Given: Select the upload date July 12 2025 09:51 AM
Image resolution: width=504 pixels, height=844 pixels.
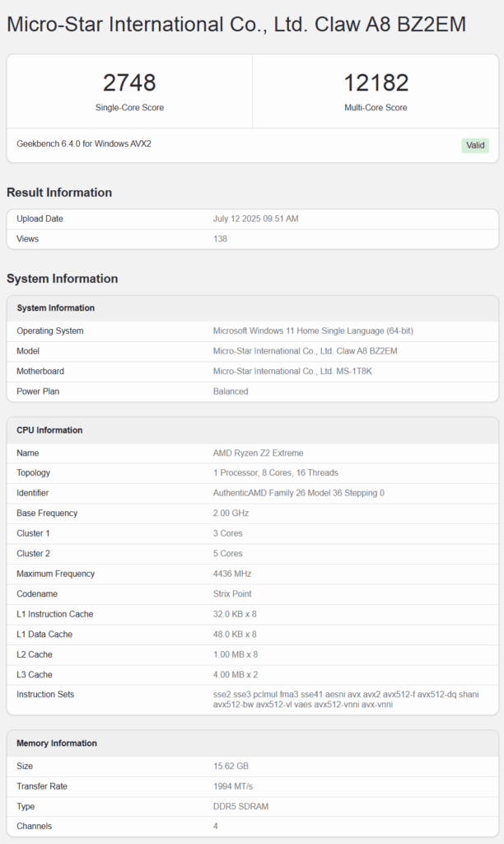Looking at the screenshot, I should click(255, 218).
